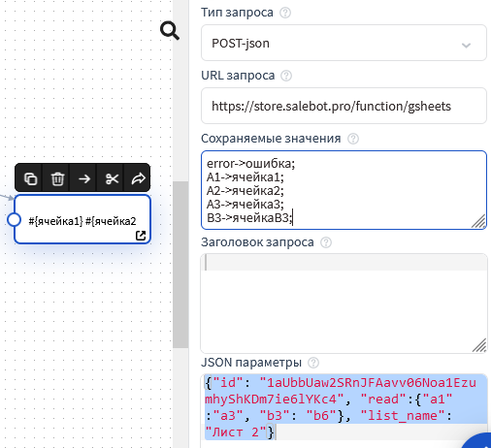This screenshot has width=491, height=448.
Task: Click help icon next to Заголовок запроса
Action: (326, 242)
